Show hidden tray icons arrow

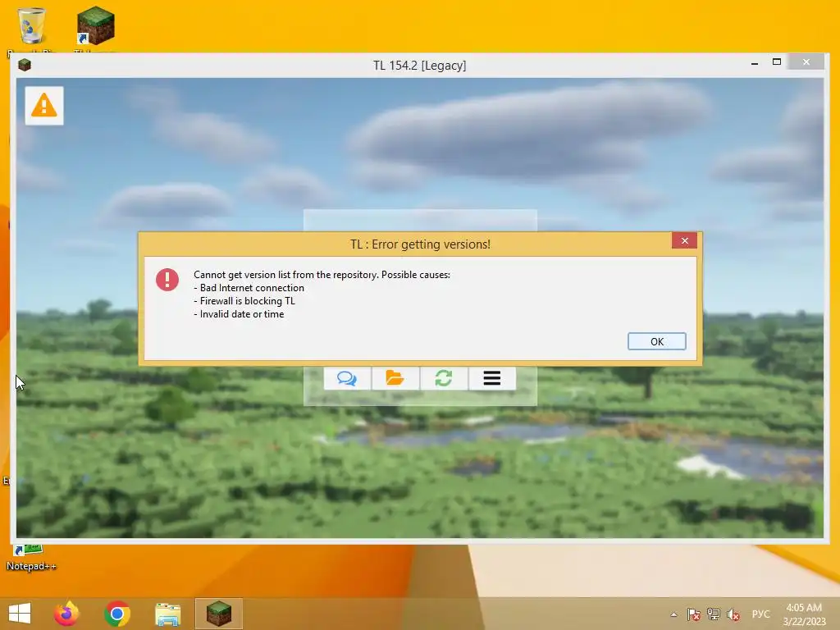point(674,614)
